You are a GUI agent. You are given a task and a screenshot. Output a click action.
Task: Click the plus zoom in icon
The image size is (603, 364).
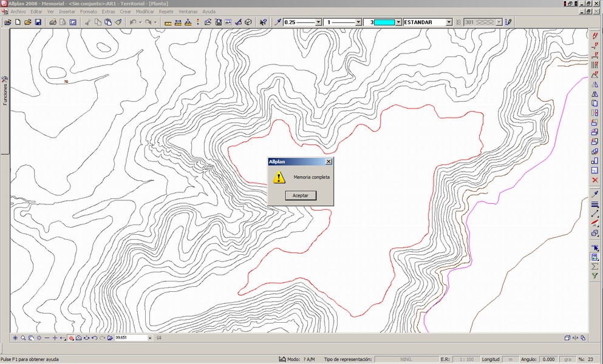tap(55, 338)
